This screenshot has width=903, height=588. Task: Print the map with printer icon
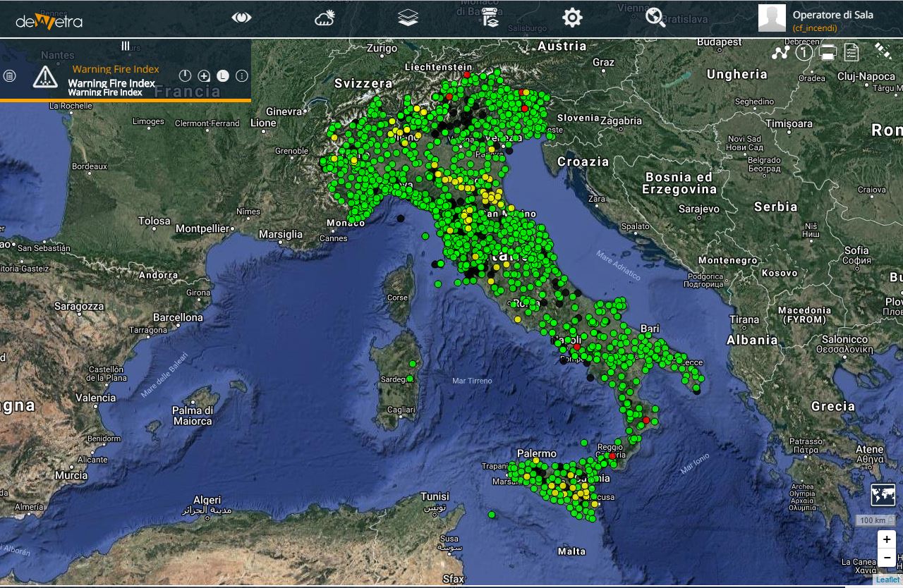tap(828, 52)
